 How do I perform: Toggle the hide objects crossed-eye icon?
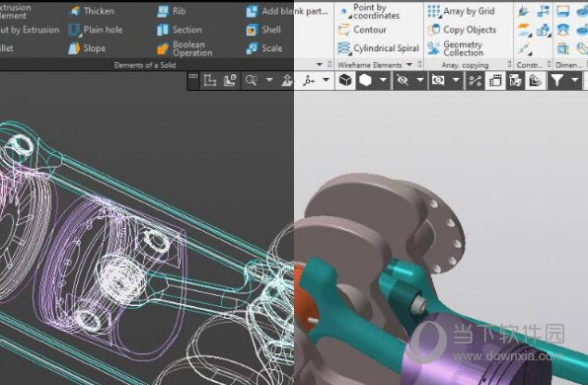(402, 80)
